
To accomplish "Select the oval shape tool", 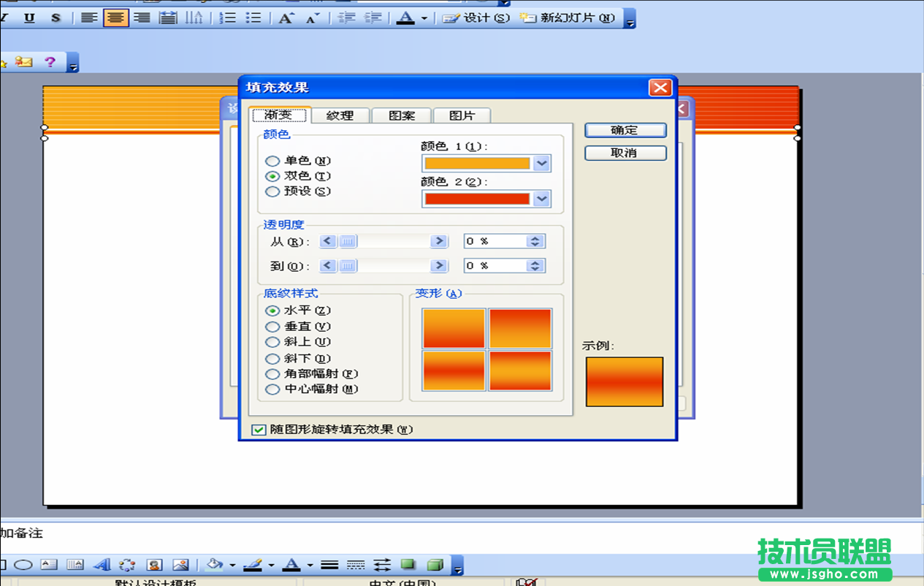I will (23, 565).
